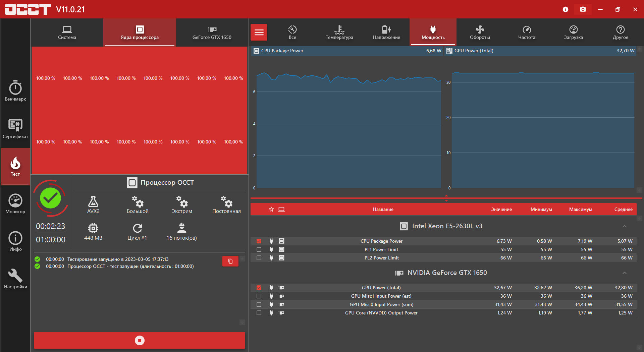The width and height of the screenshot is (644, 352).
Task: Switch to the GeForce GTX 1650 tab
Action: 212,33
